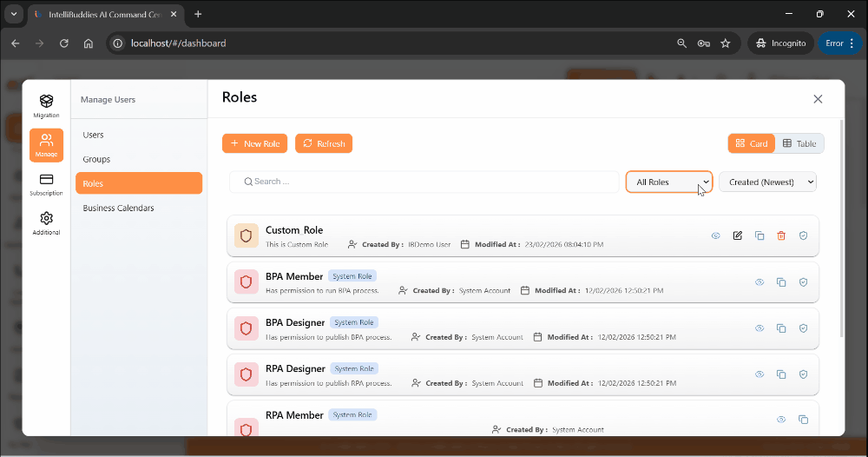Open the All Roles filter dropdown
868x457 pixels.
(668, 182)
